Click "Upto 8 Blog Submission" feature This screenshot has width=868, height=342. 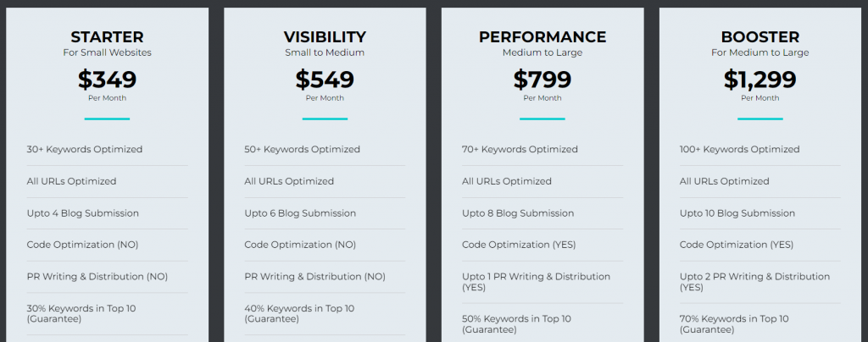pyautogui.click(x=518, y=213)
